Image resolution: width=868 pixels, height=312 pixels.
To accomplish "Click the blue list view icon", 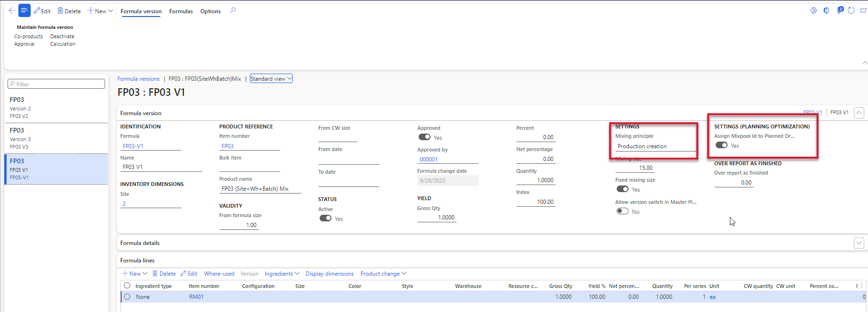I will click(x=25, y=10).
